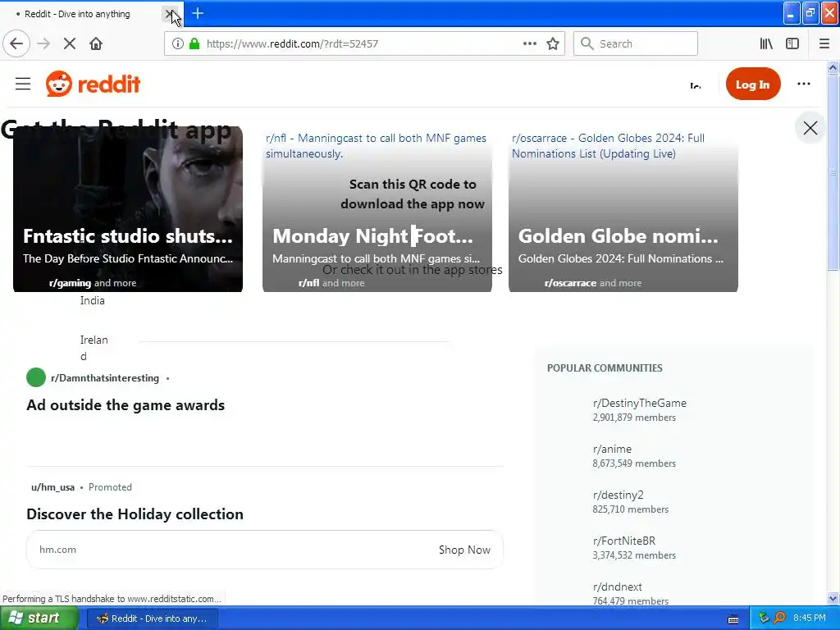The height and width of the screenshot is (630, 840).
Task: Bookmark this page with the star
Action: [553, 44]
